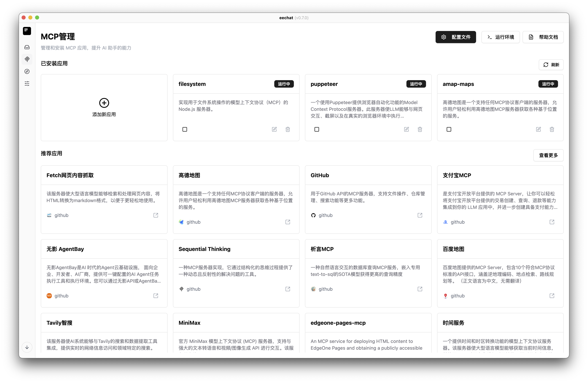
Task: Open the settings sliders icon in the sidebar
Action: pyautogui.click(x=27, y=84)
